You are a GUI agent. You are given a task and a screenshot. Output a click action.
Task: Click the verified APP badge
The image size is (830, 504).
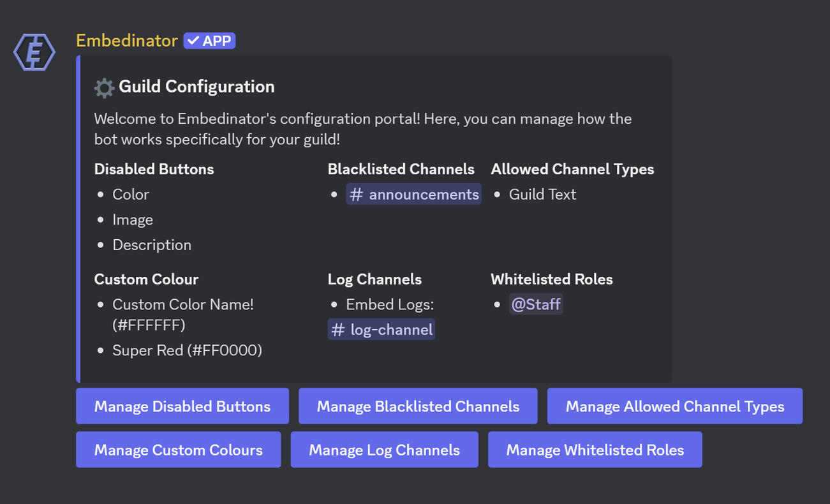tap(209, 41)
